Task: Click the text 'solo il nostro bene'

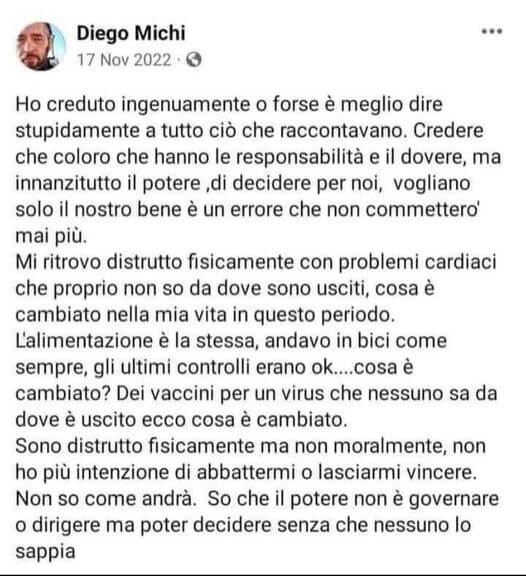Action: click(x=98, y=210)
